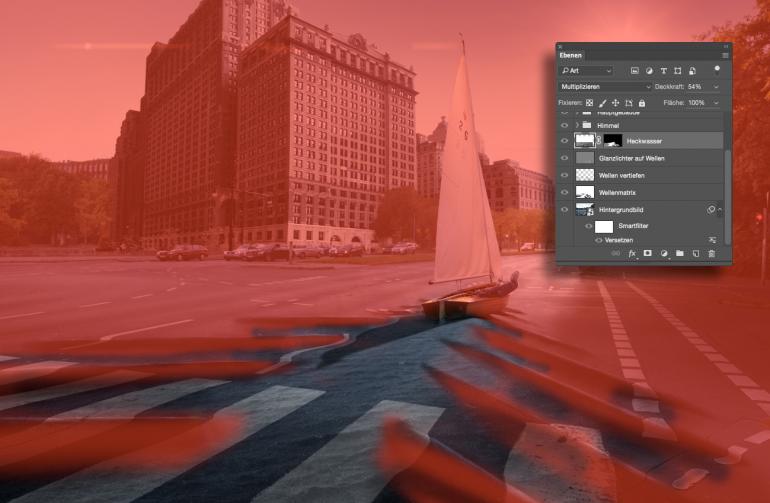Toggle Versetzen filter visibility eye
The image size is (770, 503).
[x=598, y=240]
